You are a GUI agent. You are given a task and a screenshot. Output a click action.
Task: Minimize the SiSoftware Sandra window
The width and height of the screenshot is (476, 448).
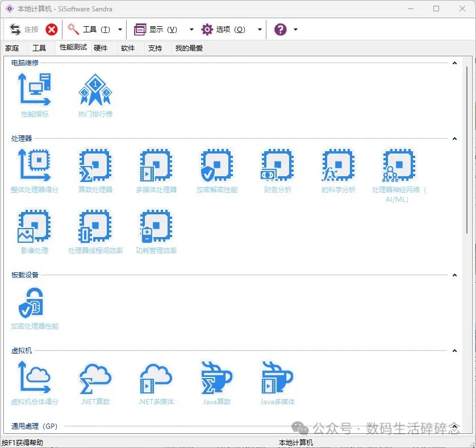[411, 9]
